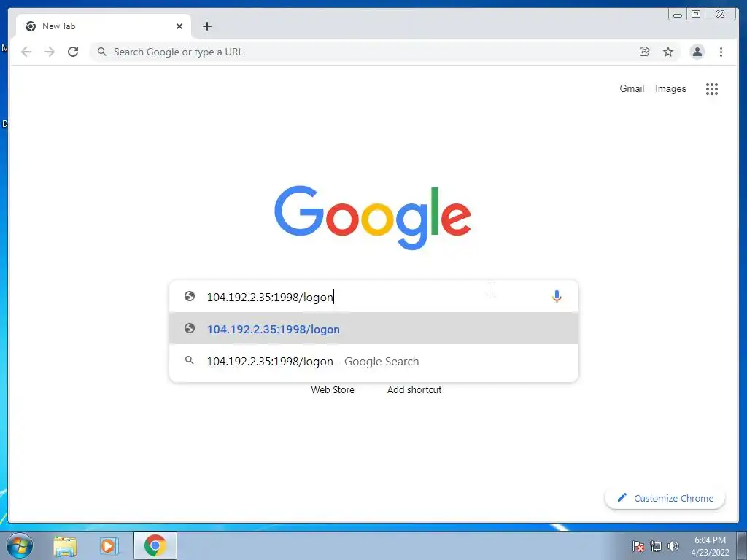Bookmark this tab with the star icon

(x=668, y=52)
